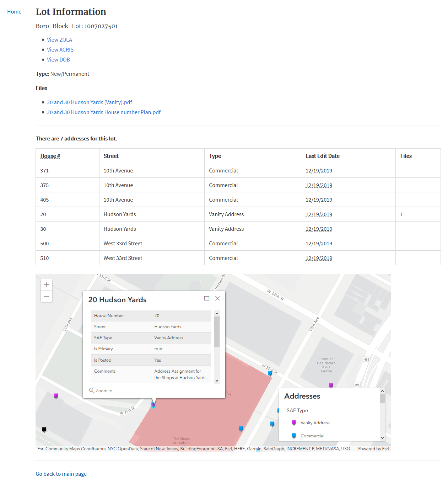This screenshot has width=448, height=485.
Task: Click the dock popup icon in 20 Hudson Yards header
Action: [x=207, y=298]
